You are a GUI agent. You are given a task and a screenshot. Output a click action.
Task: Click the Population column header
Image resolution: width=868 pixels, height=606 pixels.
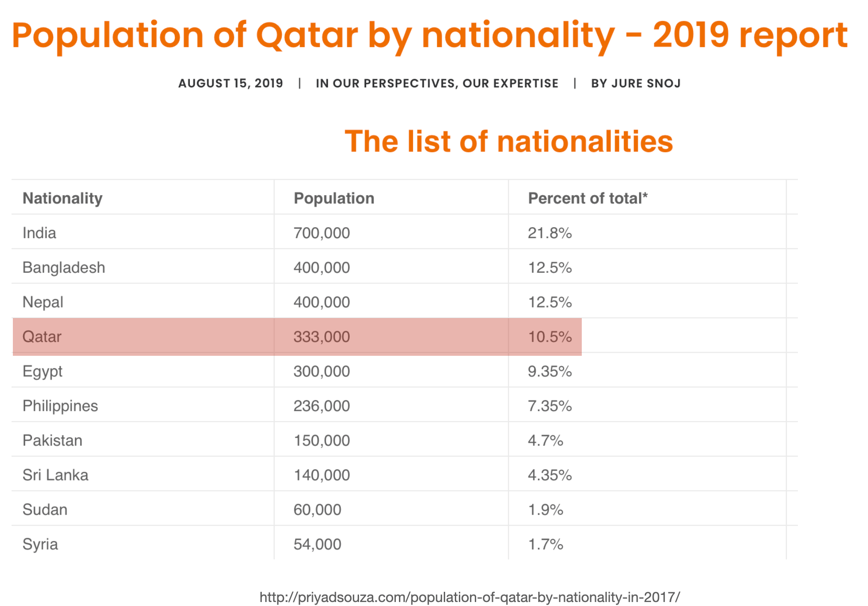click(334, 198)
